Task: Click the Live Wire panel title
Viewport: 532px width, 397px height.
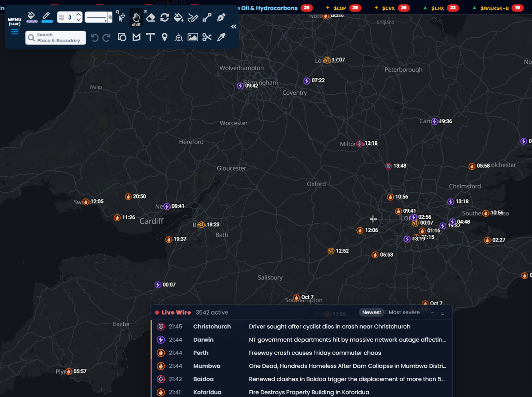Action: pyautogui.click(x=176, y=312)
